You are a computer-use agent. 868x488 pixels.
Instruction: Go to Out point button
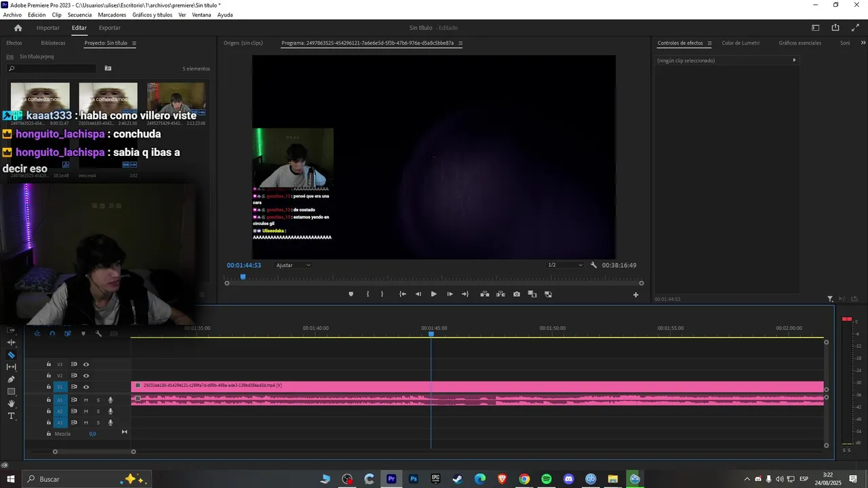(465, 294)
